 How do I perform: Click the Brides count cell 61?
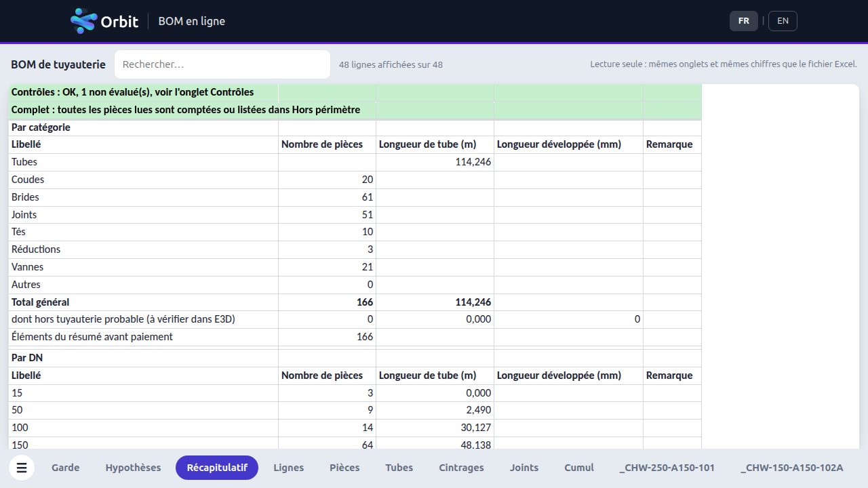click(327, 197)
